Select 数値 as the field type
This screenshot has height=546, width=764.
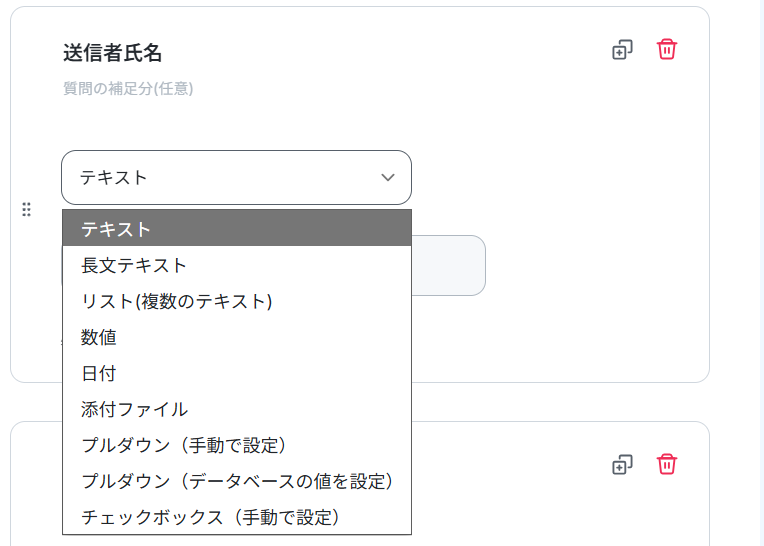click(237, 338)
